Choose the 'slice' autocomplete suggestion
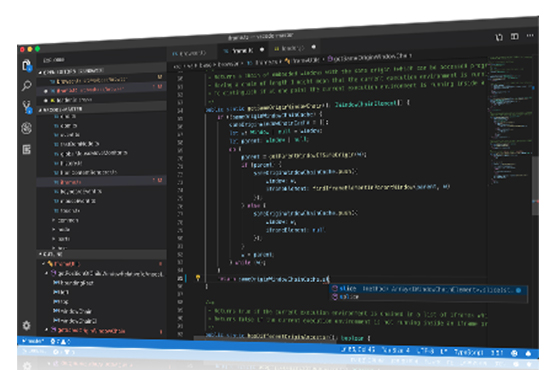Image resolution: width=560 pixels, height=370 pixels. click(x=428, y=289)
